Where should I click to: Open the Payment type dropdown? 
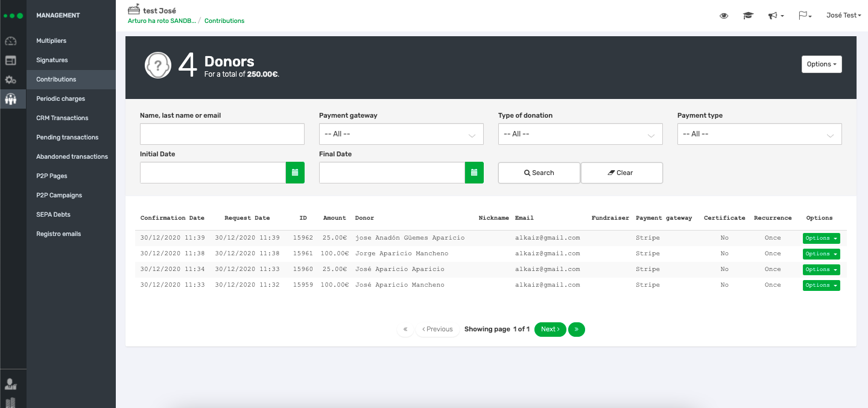[x=759, y=134]
